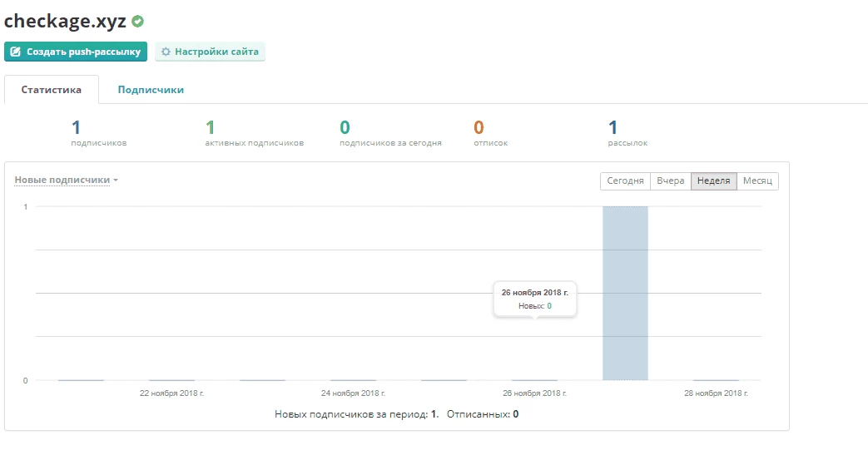Click the рассылок counter label
The image size is (868, 455).
pos(627,143)
